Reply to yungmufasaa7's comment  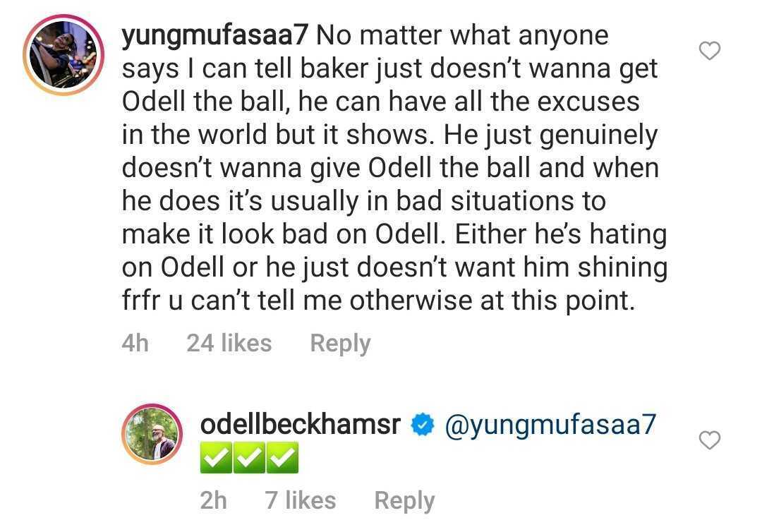click(x=340, y=344)
